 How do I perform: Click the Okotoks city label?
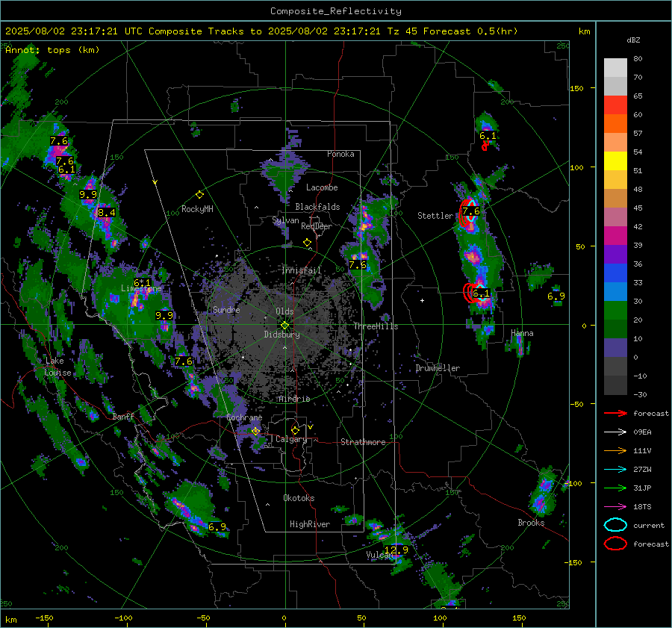[299, 498]
